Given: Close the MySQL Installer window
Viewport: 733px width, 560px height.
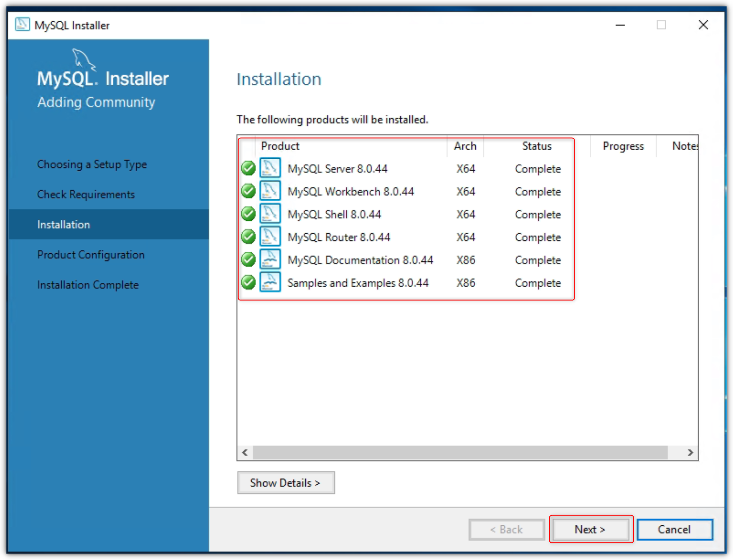Looking at the screenshot, I should [703, 25].
